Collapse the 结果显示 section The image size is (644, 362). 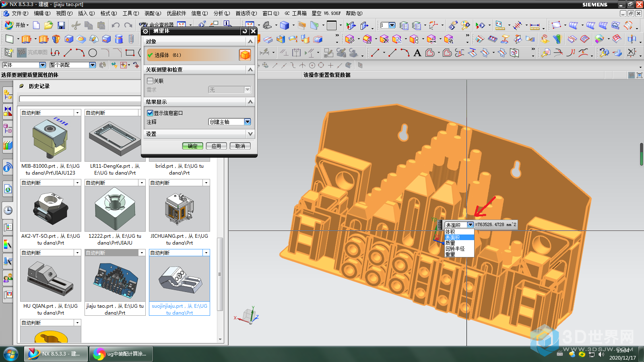(250, 102)
